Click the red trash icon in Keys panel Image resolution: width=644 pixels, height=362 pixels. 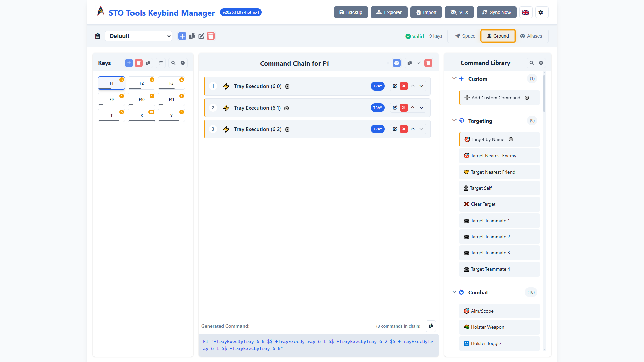point(139,63)
